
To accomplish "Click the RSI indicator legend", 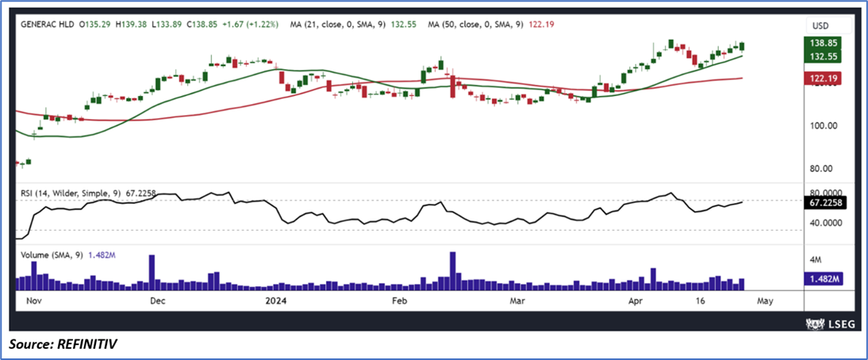I will pos(89,193).
